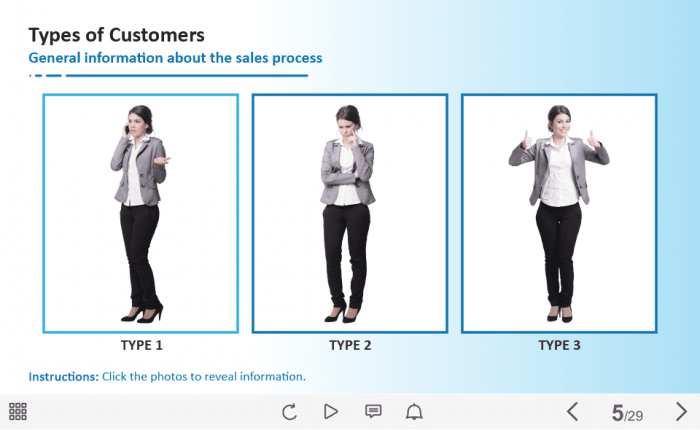Select the Type 3 customer photo
The height and width of the screenshot is (430, 700).
[x=559, y=213]
